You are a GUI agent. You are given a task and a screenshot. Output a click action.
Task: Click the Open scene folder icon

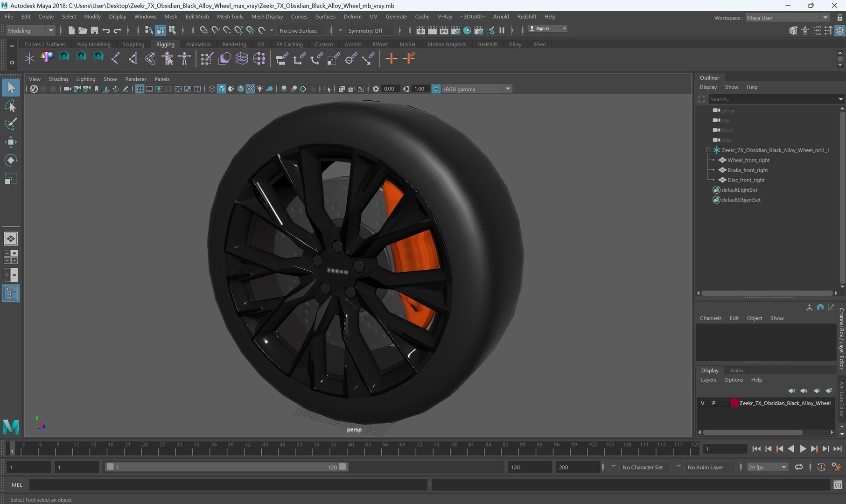point(83,30)
